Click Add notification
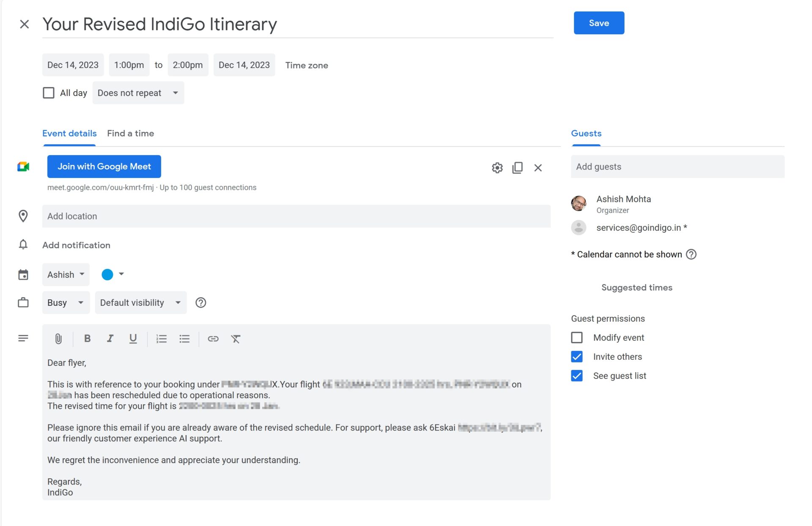The height and width of the screenshot is (526, 812). pyautogui.click(x=76, y=245)
